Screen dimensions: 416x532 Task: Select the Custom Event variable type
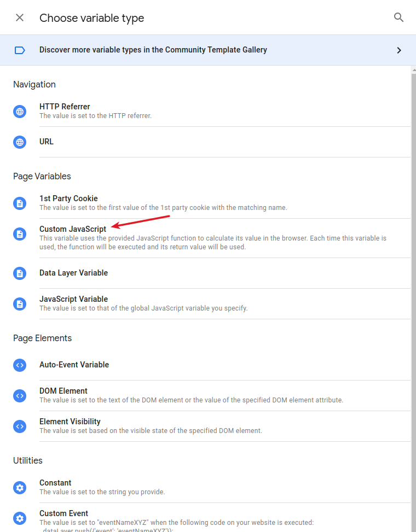63,513
